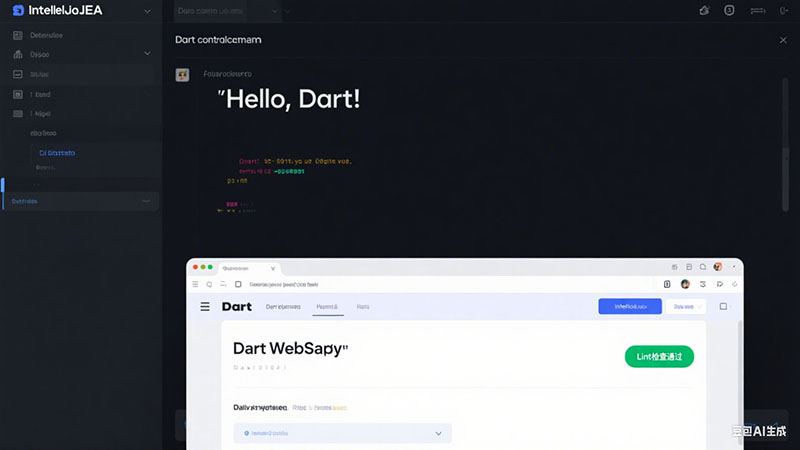Expand the blue-marked bottom sidebar section chevron
The height and width of the screenshot is (450, 800).
pos(146,202)
